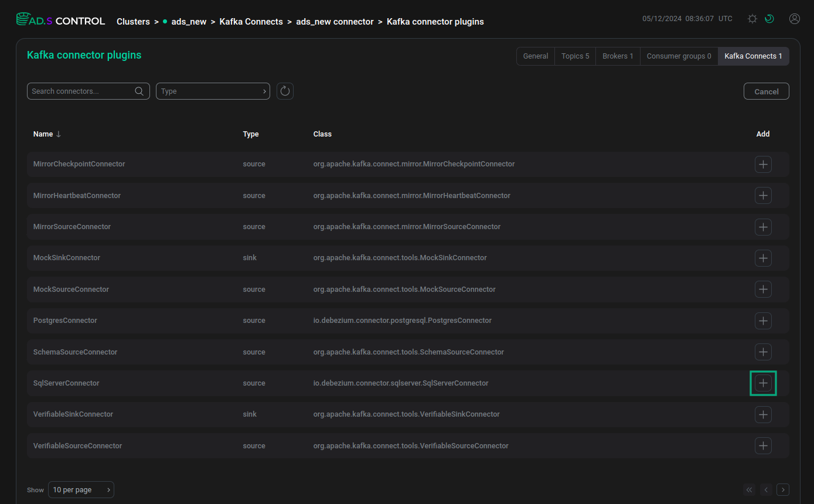814x504 pixels.
Task: Add the MockSourceConnector plugin
Action: pos(763,290)
